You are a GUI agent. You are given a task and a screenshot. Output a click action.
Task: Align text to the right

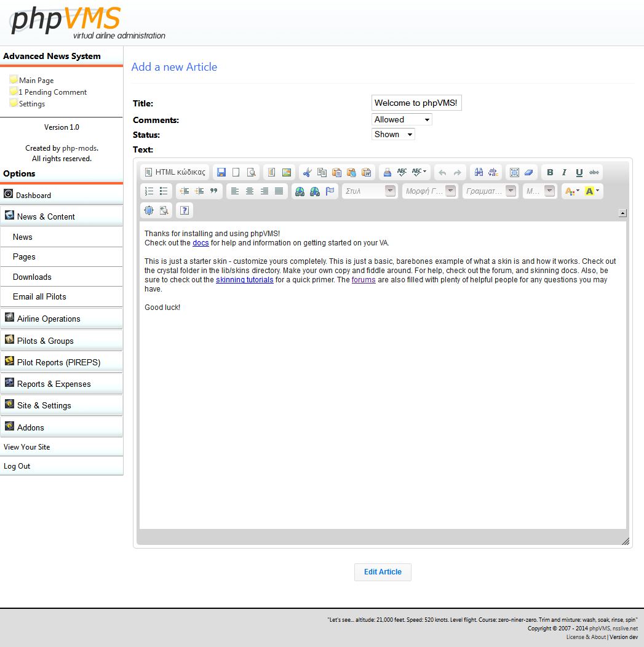click(264, 191)
